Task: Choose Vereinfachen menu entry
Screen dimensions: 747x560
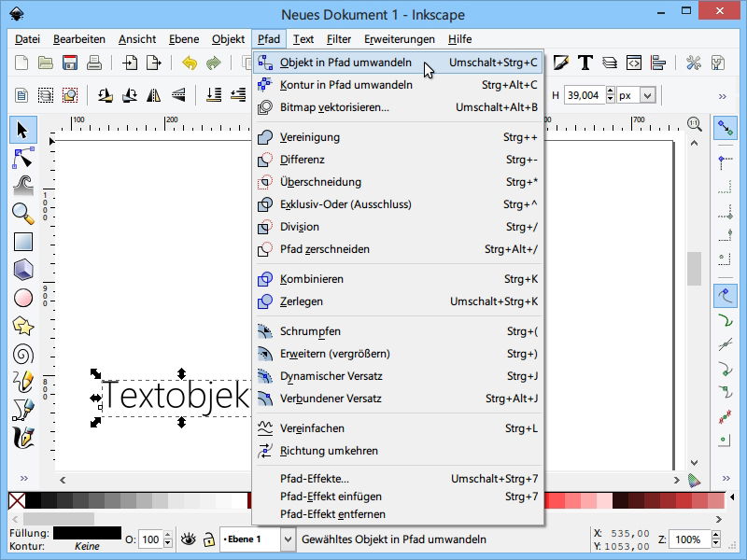Action: click(398, 428)
